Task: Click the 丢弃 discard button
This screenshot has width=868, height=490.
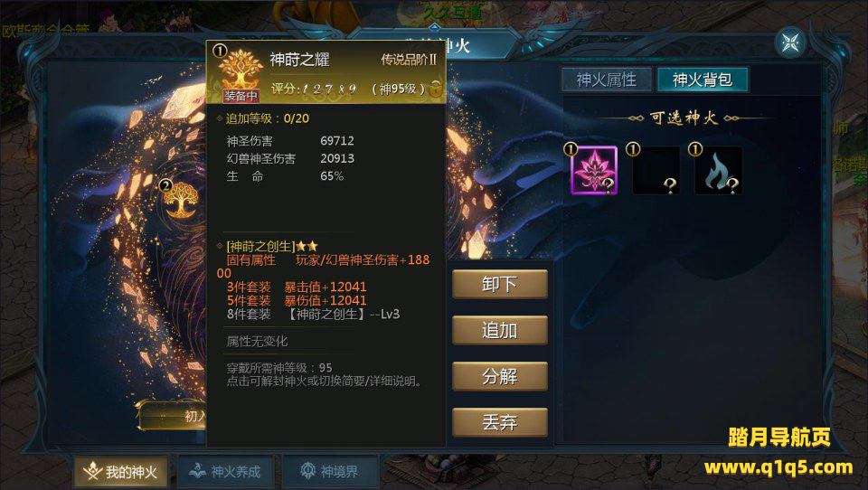Action: click(500, 422)
